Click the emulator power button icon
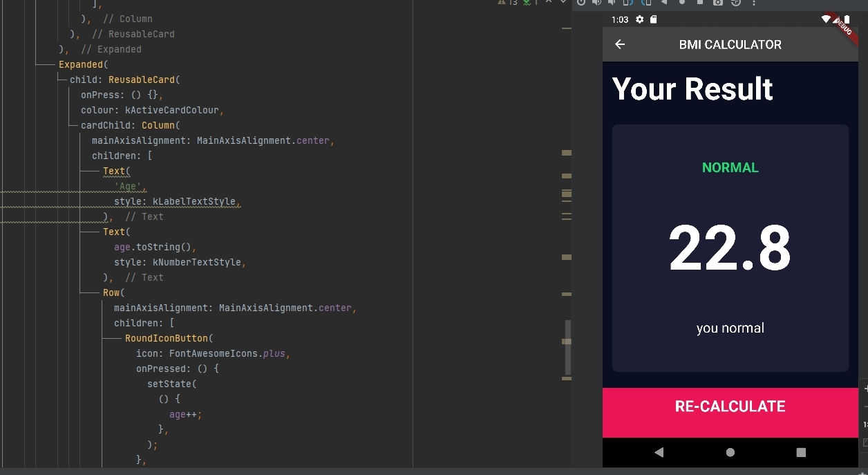The image size is (868, 475). 581,2
